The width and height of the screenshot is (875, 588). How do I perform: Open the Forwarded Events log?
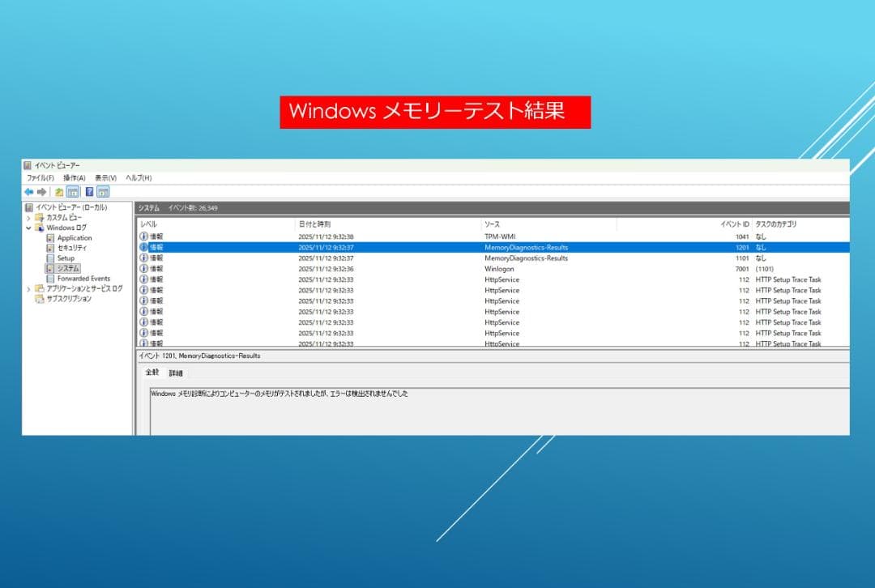85,278
